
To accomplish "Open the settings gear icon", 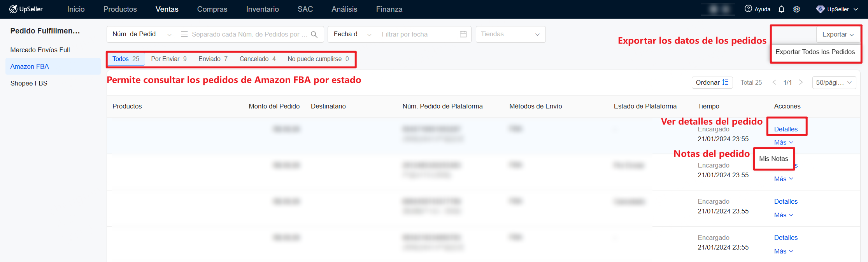I will click(796, 9).
